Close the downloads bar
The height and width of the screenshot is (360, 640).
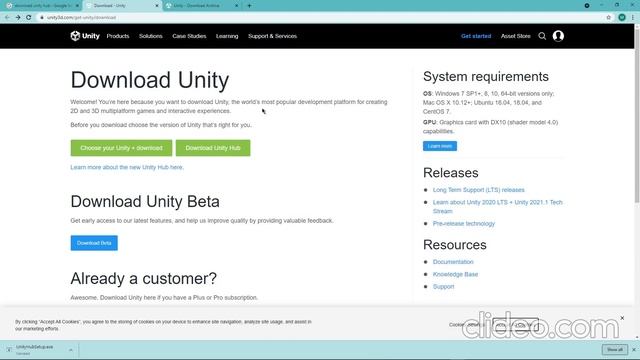(634, 349)
